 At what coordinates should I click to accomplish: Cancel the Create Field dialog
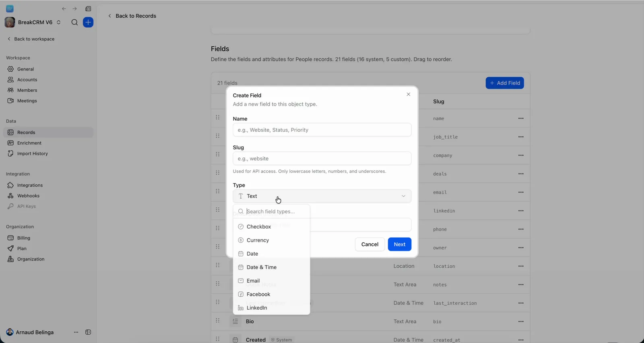[370, 244]
